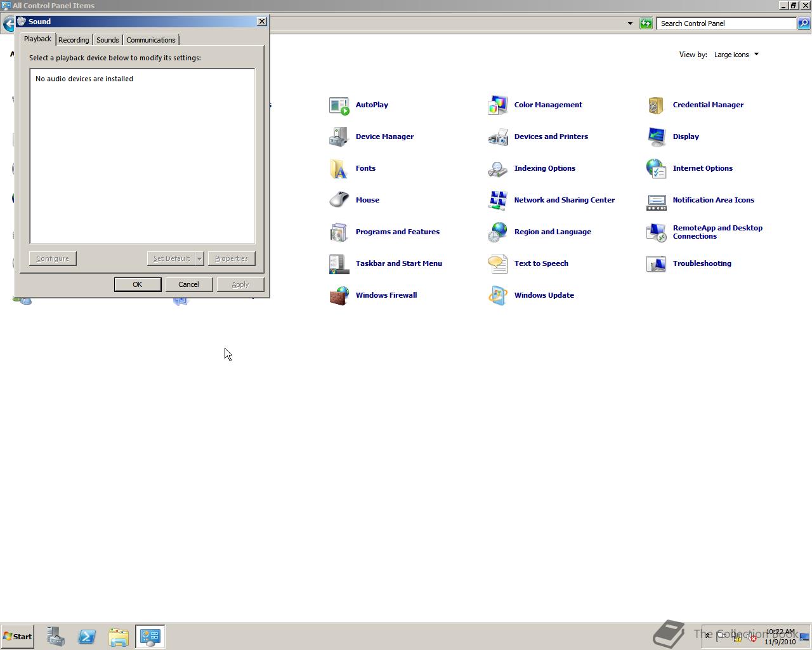Open the Mouse settings icon
This screenshot has height=650, width=812.
[339, 201]
